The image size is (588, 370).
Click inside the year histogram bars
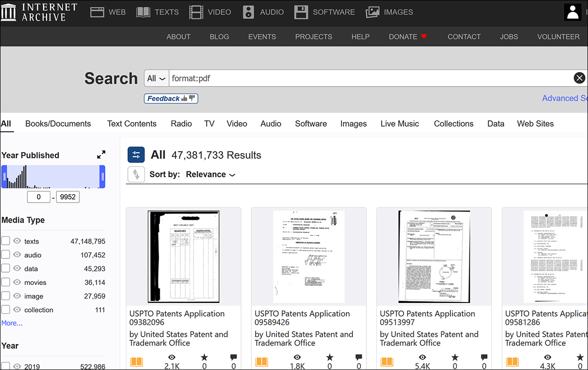click(53, 177)
